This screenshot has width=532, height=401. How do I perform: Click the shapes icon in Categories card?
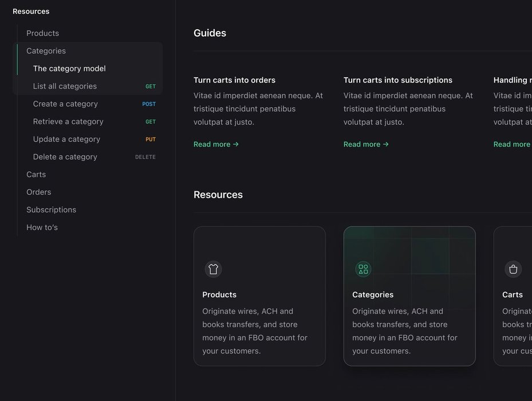[363, 269]
